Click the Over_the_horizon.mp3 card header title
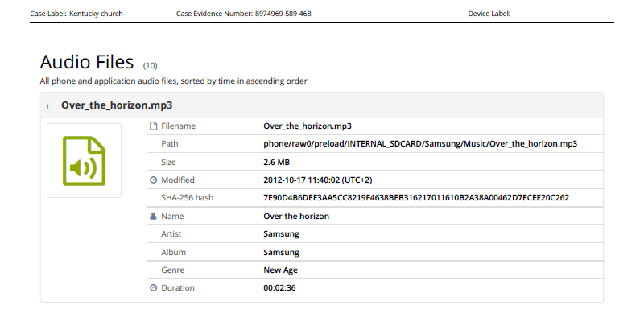Screen dimensions: 644x322 (x=117, y=105)
